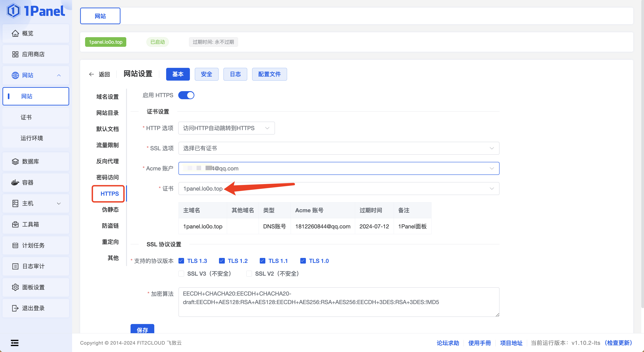Select 密码访问 in settings menu
644x352 pixels.
(x=107, y=178)
